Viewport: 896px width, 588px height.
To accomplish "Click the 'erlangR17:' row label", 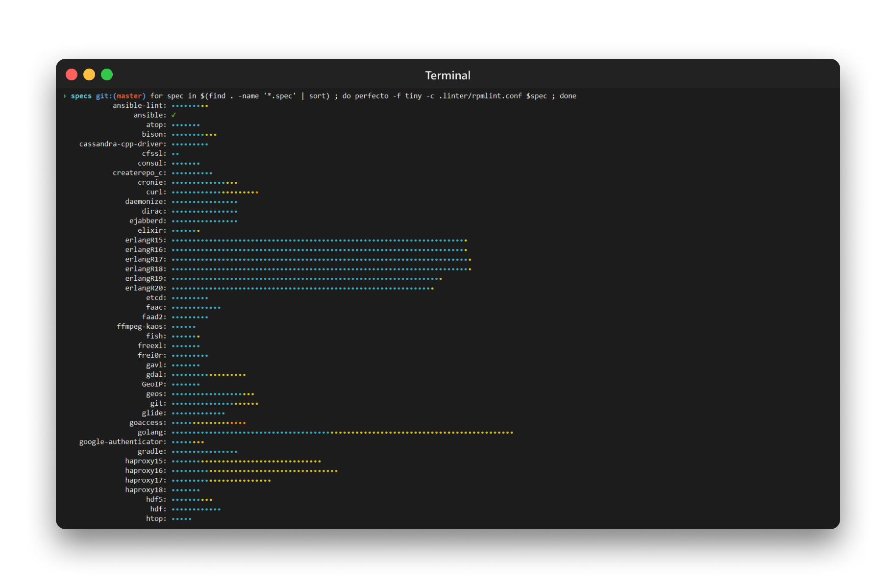I will pos(146,259).
